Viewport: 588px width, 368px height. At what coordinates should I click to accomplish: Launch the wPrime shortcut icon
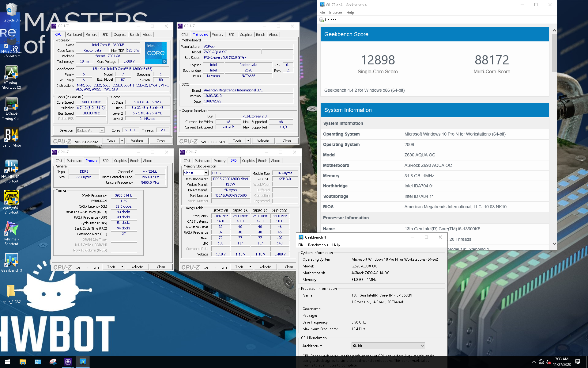pos(11,234)
